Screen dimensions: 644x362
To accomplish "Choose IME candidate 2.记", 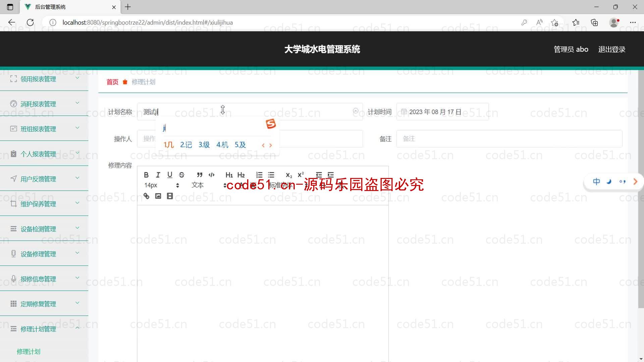I will pyautogui.click(x=186, y=145).
